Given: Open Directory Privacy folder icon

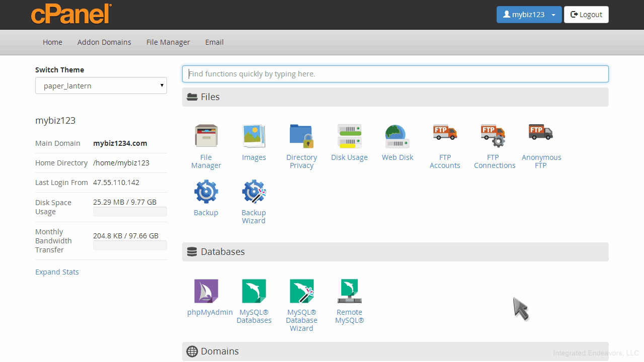Looking at the screenshot, I should coord(301,136).
